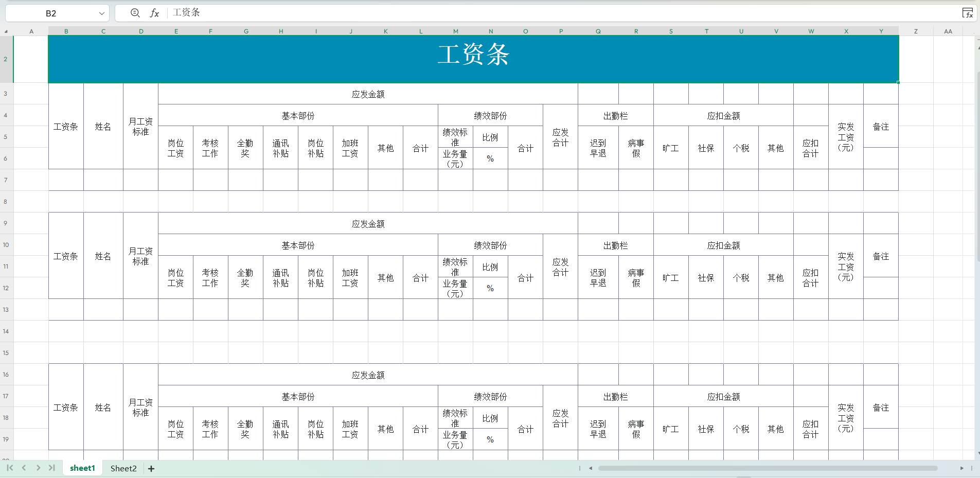Image resolution: width=980 pixels, height=478 pixels.
Task: Click the first 应发金额 header in row 3
Action: click(x=368, y=94)
